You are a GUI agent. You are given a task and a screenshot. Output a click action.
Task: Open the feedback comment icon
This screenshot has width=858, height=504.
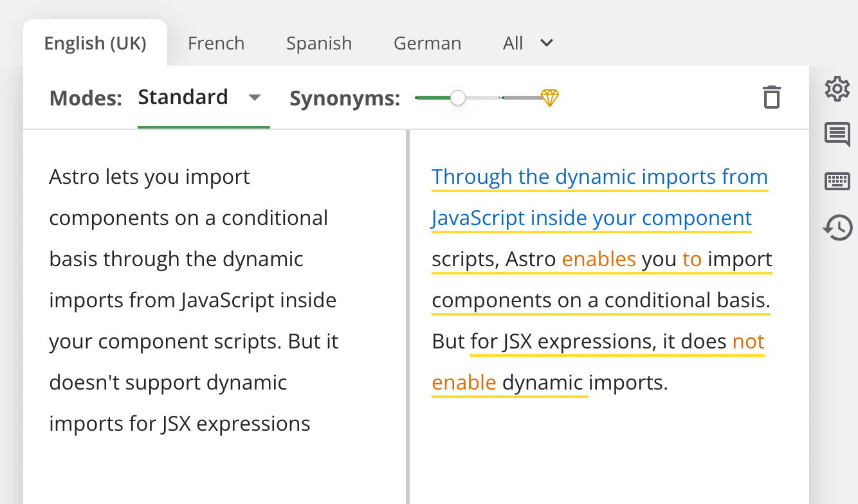[837, 135]
